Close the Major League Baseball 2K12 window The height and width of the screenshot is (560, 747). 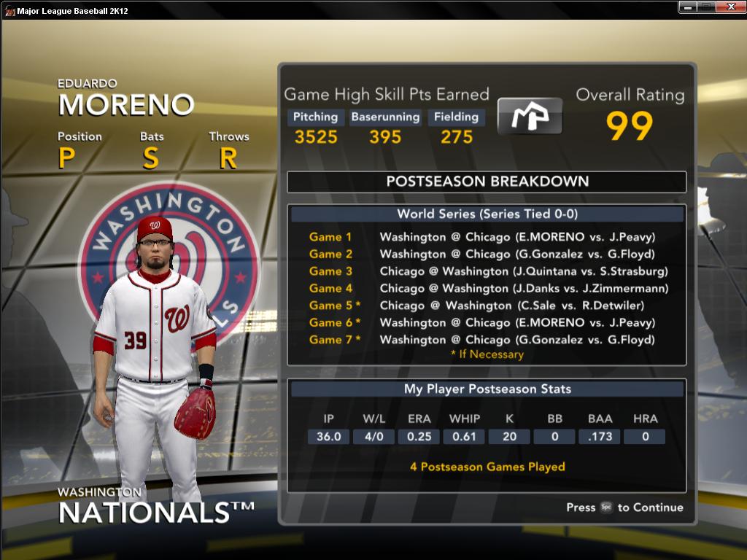(731, 7)
